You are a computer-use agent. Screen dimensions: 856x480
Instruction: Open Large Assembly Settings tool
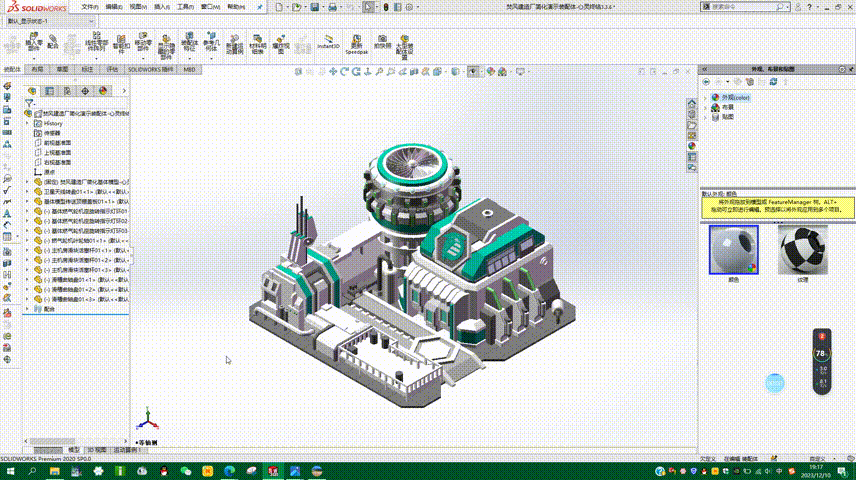(x=405, y=47)
